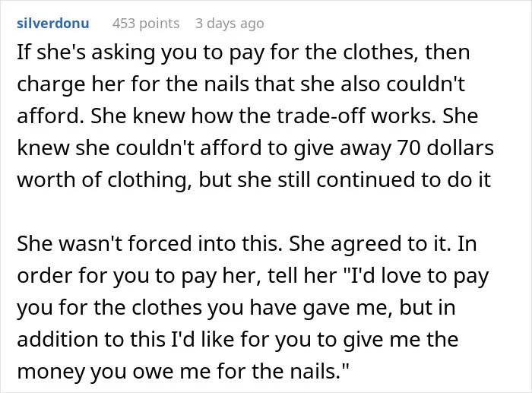Click the sentence 'She wasn't forced into this.'
Viewport: 532px width, 393px height.
coord(150,244)
